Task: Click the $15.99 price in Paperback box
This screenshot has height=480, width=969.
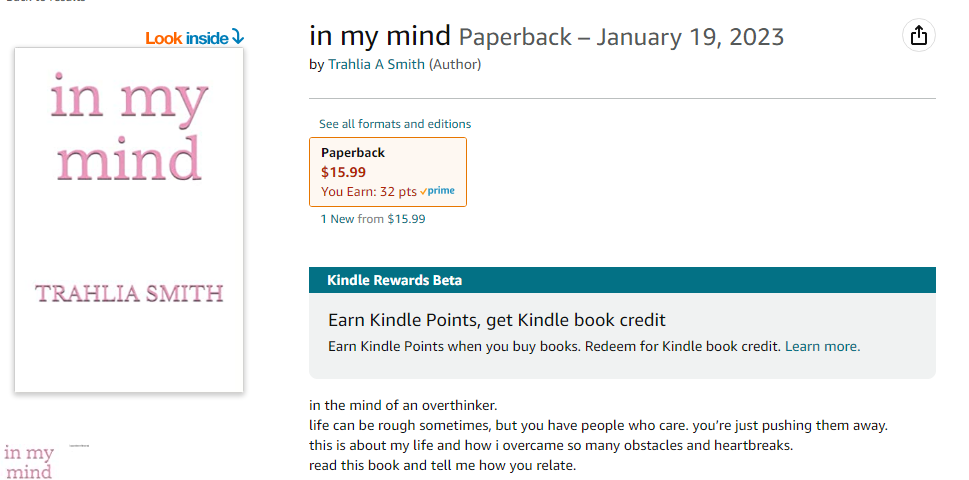Action: tap(343, 172)
